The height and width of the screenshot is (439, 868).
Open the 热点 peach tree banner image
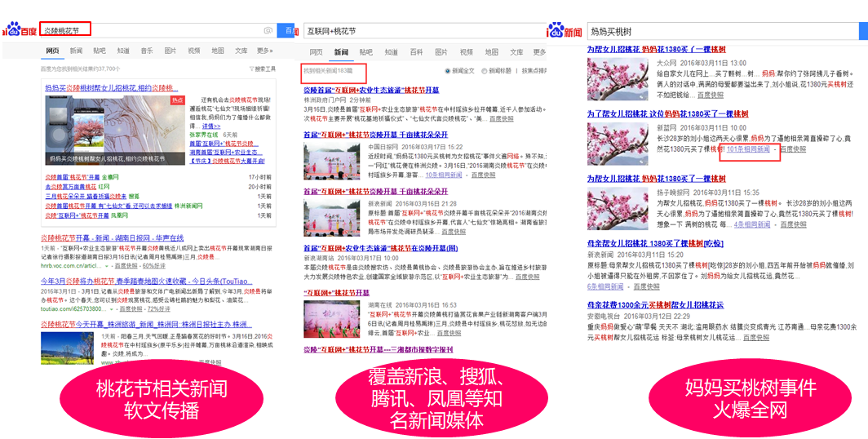click(x=115, y=131)
